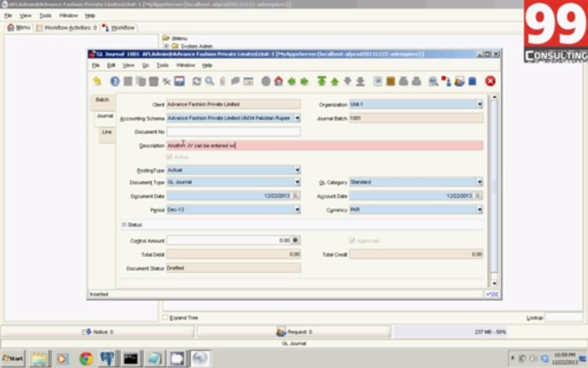Open the blue Help icon
This screenshot has width=588, height=368.
[x=115, y=81]
